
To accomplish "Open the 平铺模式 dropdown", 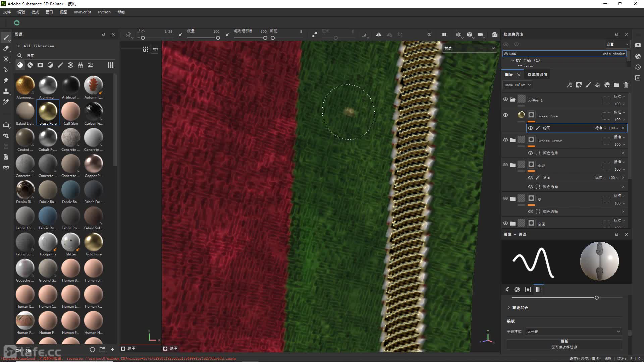I will point(574,331).
